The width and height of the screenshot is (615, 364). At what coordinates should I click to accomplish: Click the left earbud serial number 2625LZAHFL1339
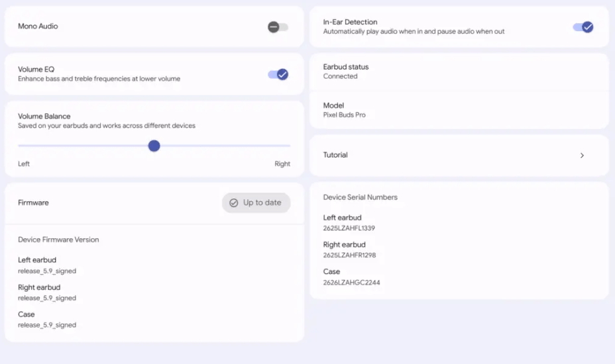coord(349,228)
